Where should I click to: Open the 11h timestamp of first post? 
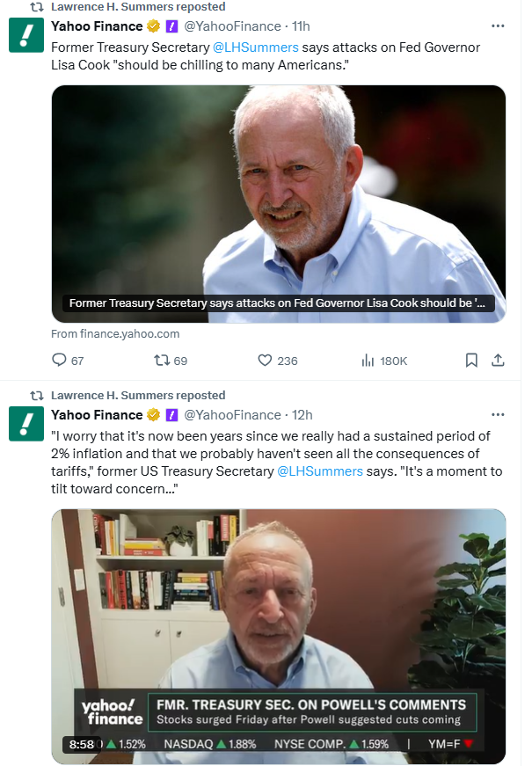[302, 26]
